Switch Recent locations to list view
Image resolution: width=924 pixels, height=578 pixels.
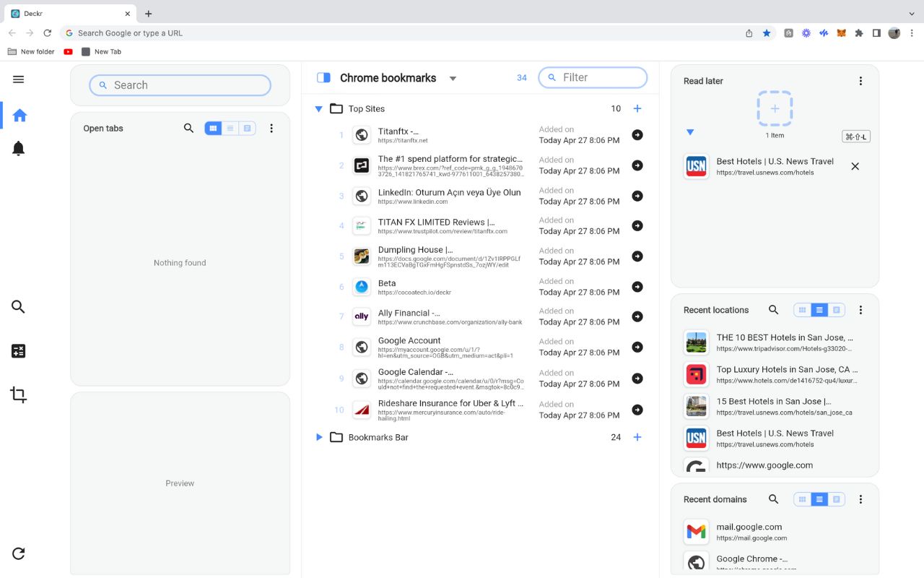[819, 310]
